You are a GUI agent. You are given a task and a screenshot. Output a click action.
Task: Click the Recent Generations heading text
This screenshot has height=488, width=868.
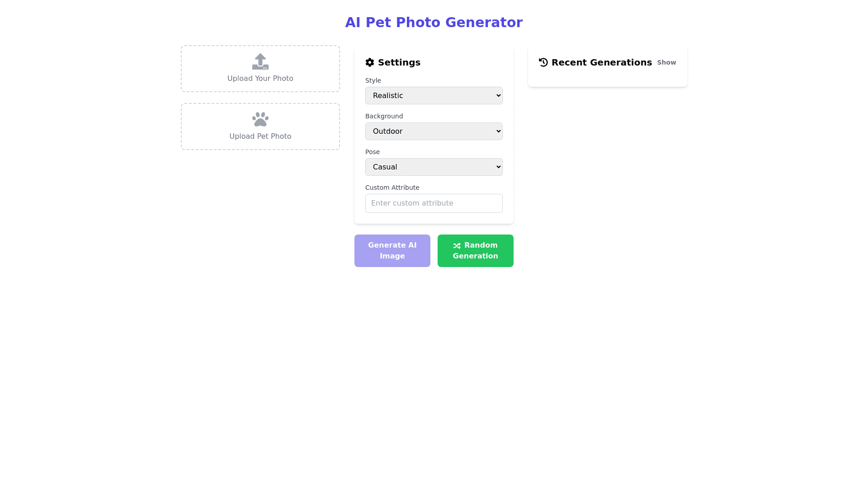click(601, 62)
